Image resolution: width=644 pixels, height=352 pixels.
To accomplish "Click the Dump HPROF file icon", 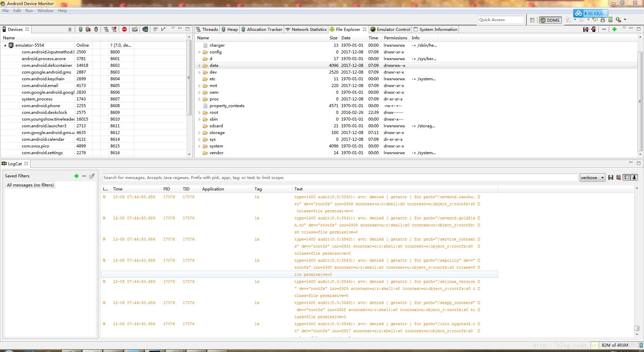I will (88, 29).
